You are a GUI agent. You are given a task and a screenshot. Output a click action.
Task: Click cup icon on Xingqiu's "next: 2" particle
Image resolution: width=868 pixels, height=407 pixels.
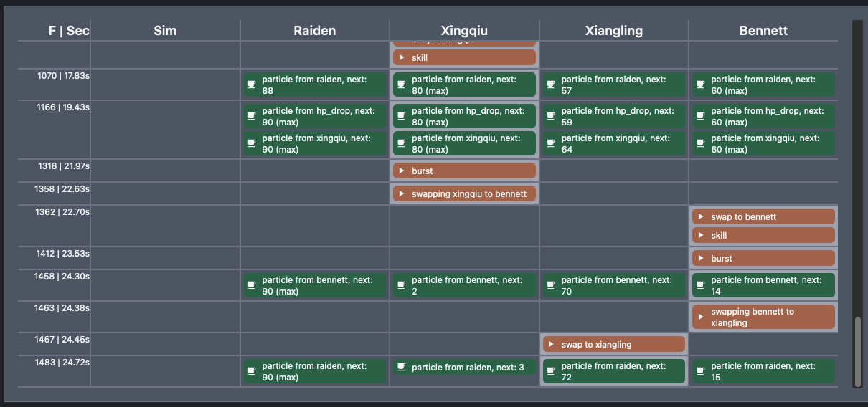(x=402, y=286)
